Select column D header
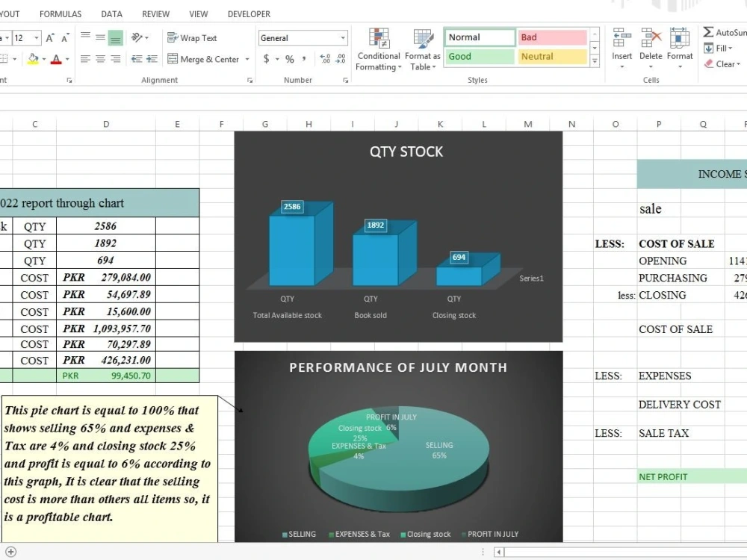This screenshot has height=560, width=747. point(106,124)
